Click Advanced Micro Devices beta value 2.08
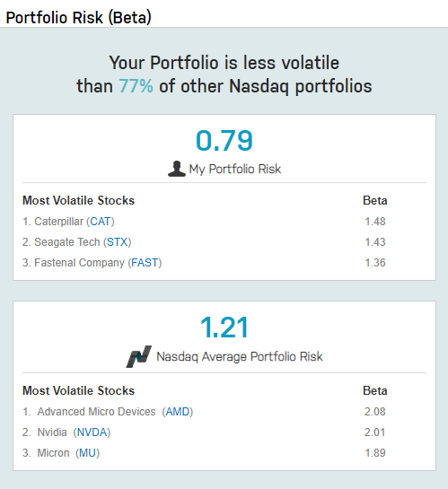 (x=375, y=412)
